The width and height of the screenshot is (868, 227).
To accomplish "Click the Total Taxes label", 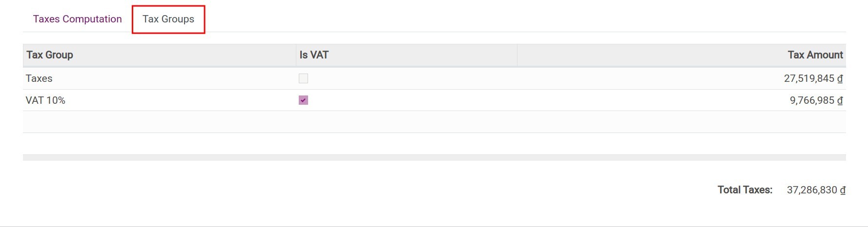I will [x=744, y=190].
